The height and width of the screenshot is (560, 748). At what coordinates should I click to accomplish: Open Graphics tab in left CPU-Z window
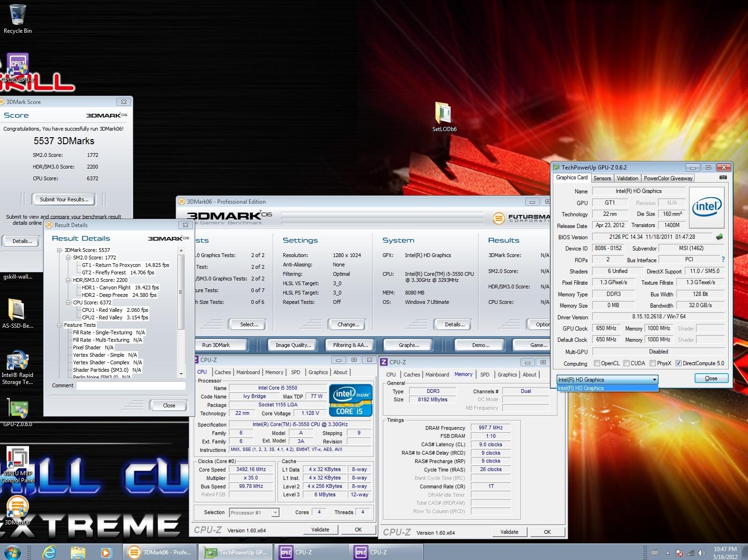click(x=318, y=372)
